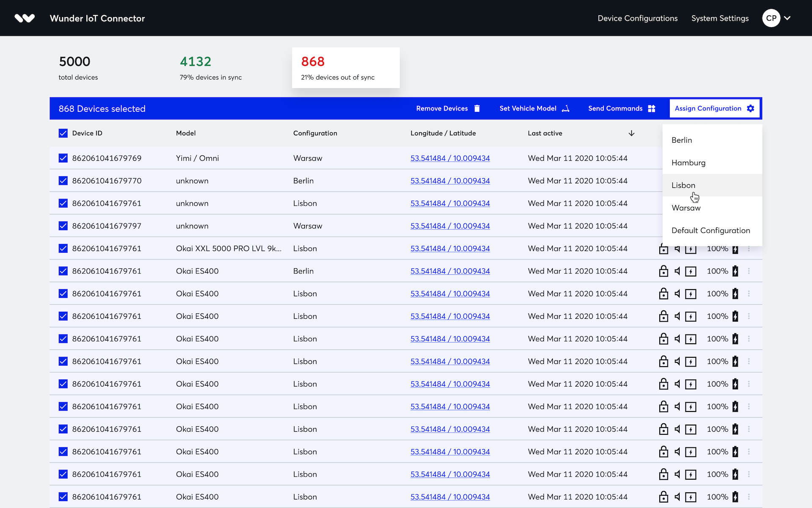Open coordinates link 53.541484 / 10.009434 on the Warsaw row
The width and height of the screenshot is (812, 508).
click(450, 158)
